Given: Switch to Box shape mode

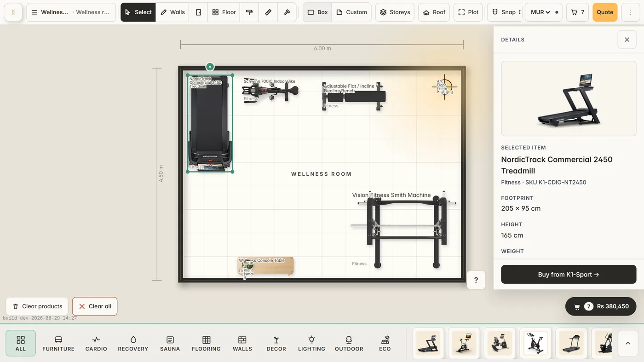Looking at the screenshot, I should point(317,12).
